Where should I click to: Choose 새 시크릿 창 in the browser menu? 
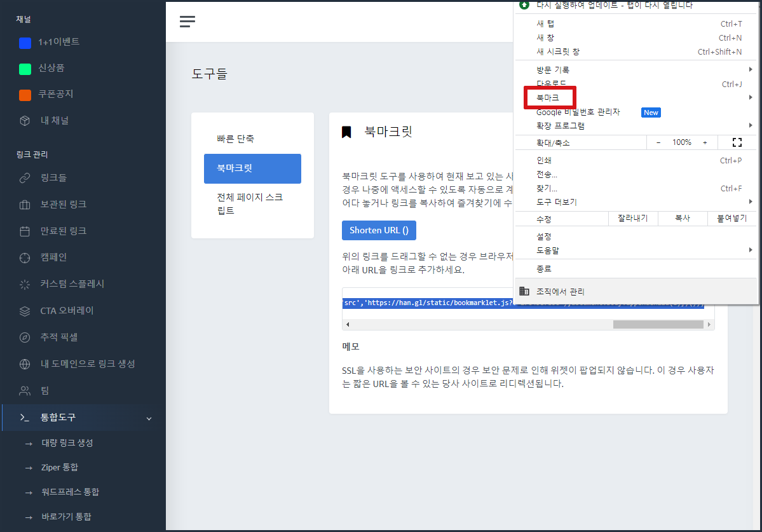tap(636, 52)
